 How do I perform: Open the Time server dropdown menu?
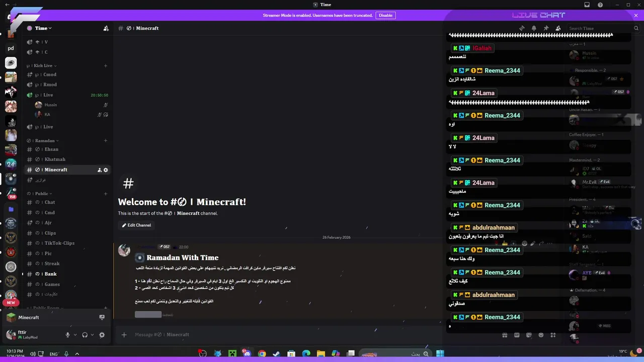click(43, 28)
